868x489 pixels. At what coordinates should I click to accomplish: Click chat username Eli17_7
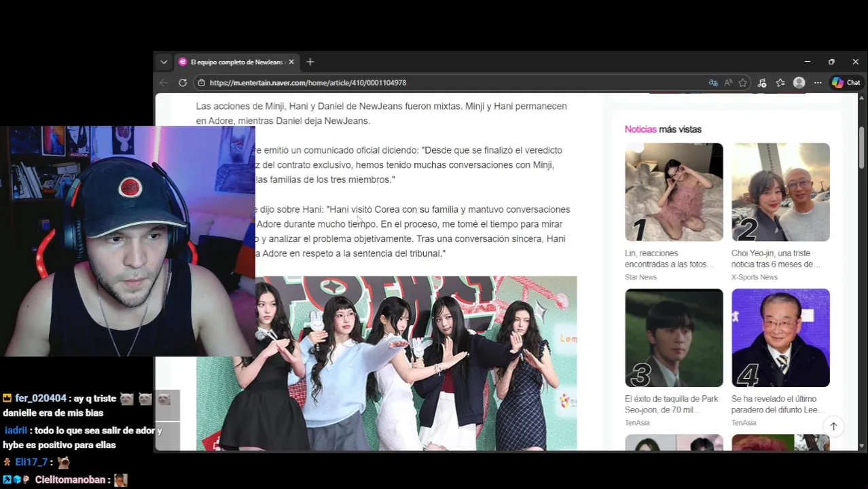pos(31,463)
